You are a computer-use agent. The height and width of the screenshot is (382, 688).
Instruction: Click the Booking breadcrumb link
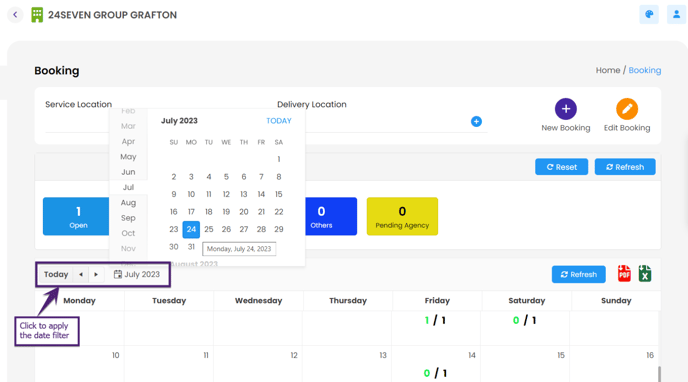coord(645,70)
